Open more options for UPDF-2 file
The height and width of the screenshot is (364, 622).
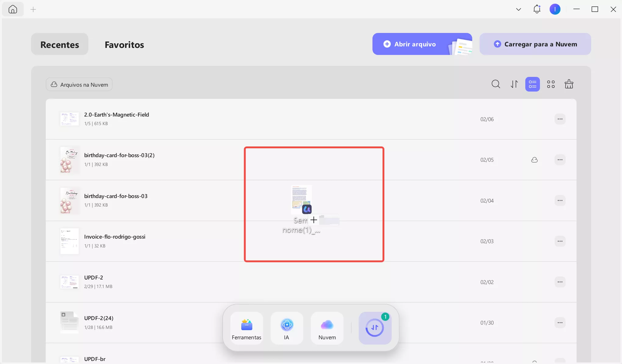tap(560, 282)
